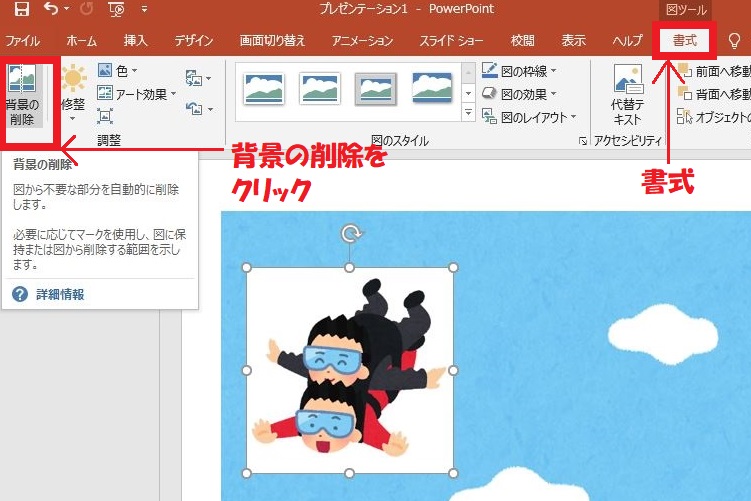Screen dimensions: 751x501
Task: Select the skydiver image on slide
Action: [x=350, y=370]
